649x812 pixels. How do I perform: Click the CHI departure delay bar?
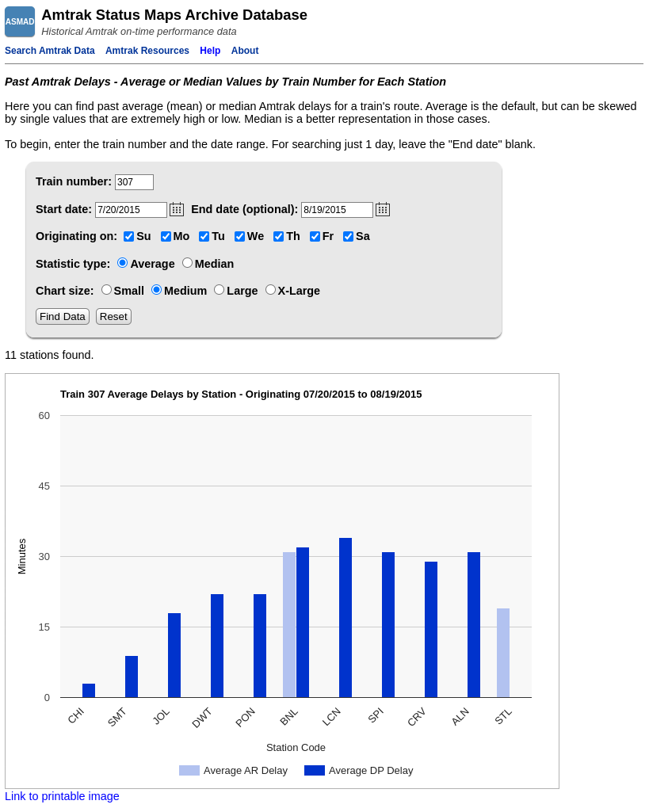(x=89, y=691)
